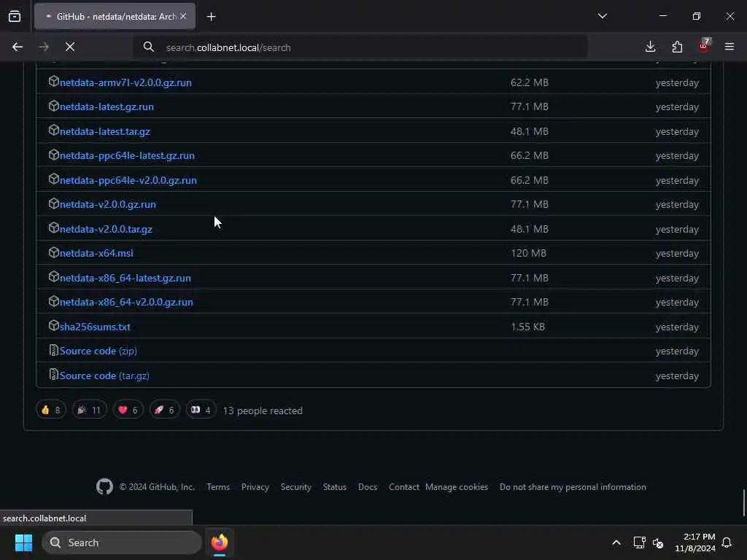Viewport: 747px width, 560px height.
Task: Open the Firefox hamburger menu
Action: 729,47
